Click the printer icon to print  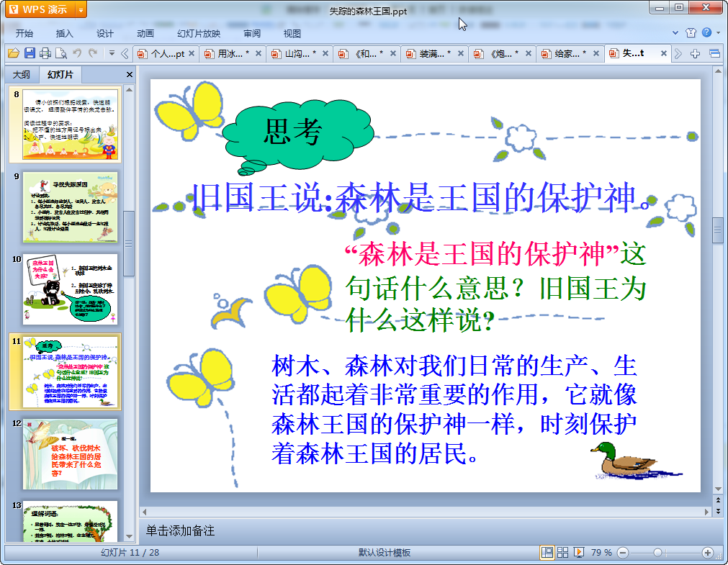click(x=45, y=53)
